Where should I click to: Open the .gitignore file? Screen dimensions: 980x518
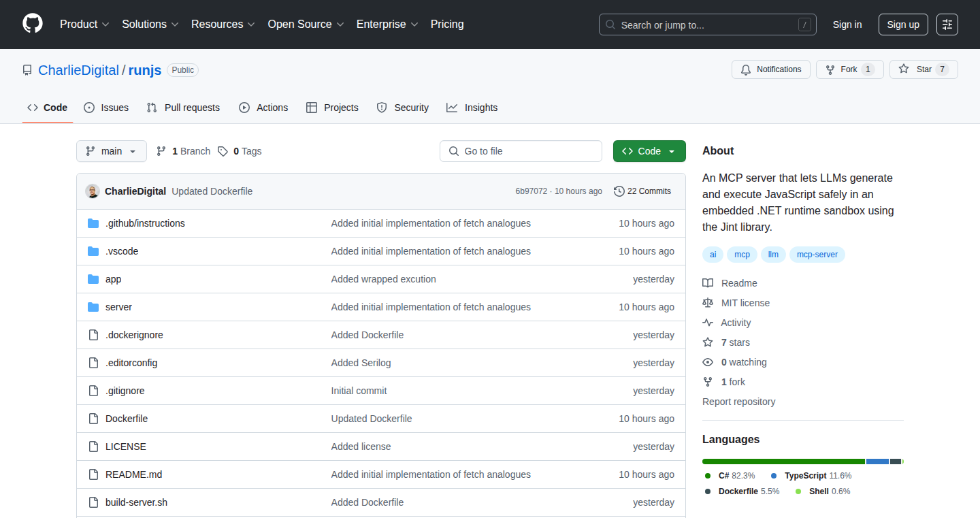point(125,391)
